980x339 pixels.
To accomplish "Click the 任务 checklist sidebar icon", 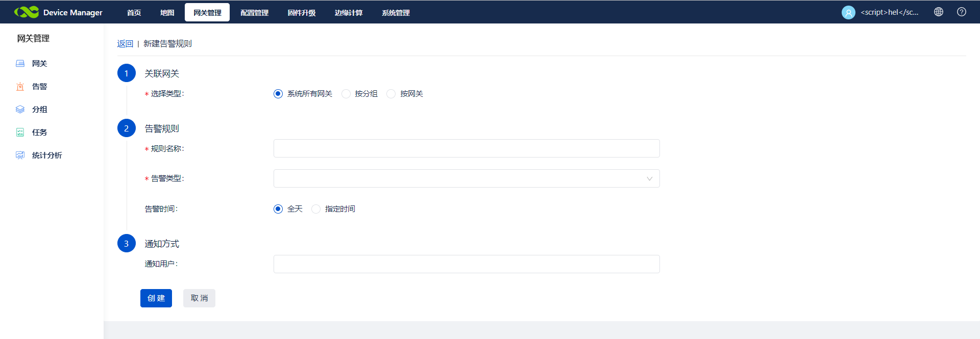I will tap(20, 133).
